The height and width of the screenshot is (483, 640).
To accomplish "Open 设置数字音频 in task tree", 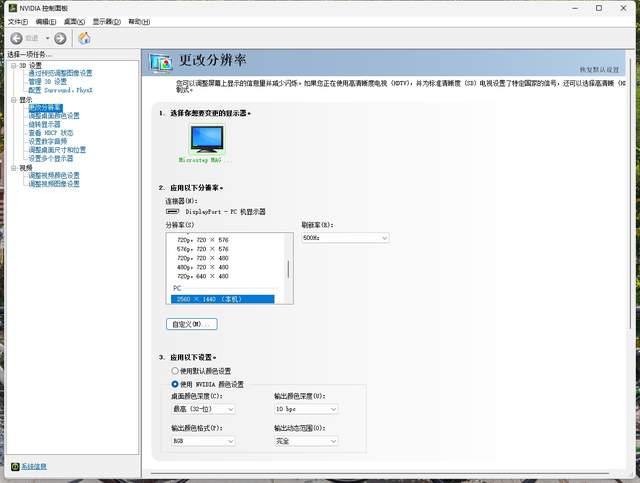I will click(48, 141).
